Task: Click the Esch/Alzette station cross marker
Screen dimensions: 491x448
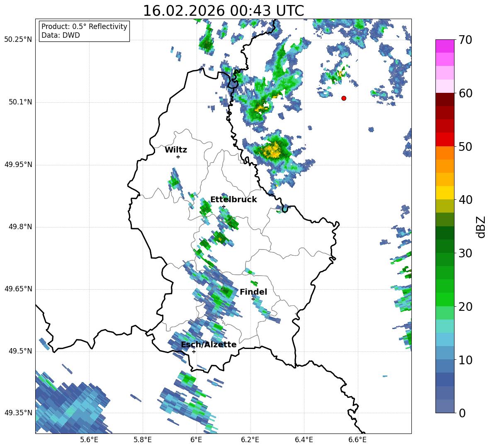Action: [x=194, y=351]
